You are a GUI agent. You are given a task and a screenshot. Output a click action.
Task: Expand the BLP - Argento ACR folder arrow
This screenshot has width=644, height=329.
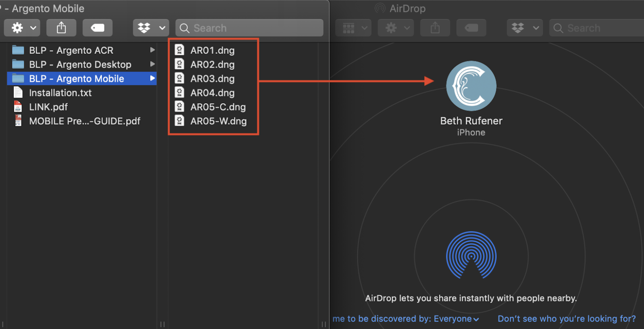[152, 50]
